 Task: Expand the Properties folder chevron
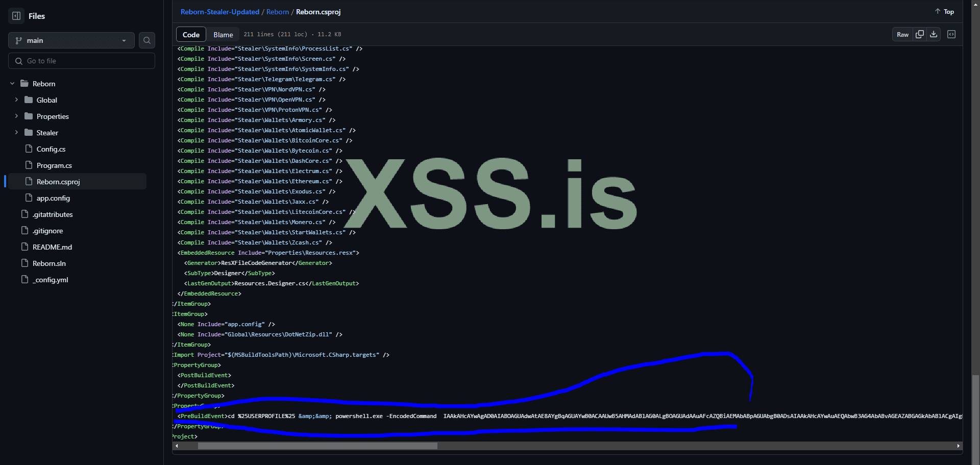click(x=16, y=116)
